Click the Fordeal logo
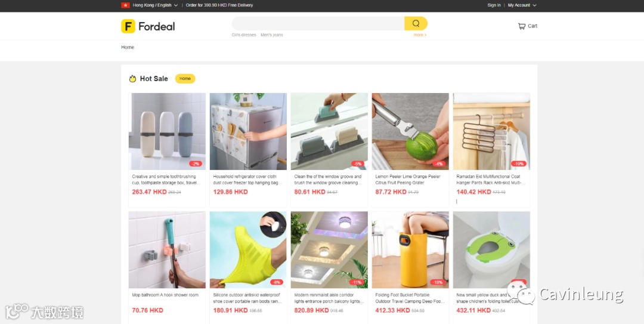This screenshot has height=324, width=644. click(x=148, y=26)
